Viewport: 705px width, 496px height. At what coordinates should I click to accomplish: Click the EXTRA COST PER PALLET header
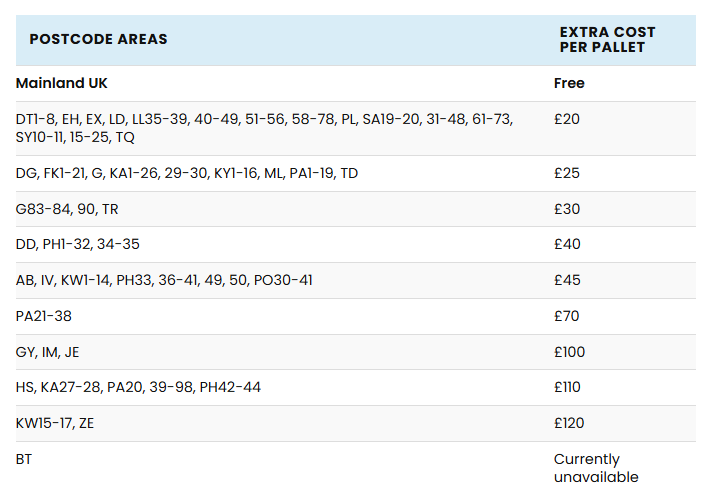[602, 40]
